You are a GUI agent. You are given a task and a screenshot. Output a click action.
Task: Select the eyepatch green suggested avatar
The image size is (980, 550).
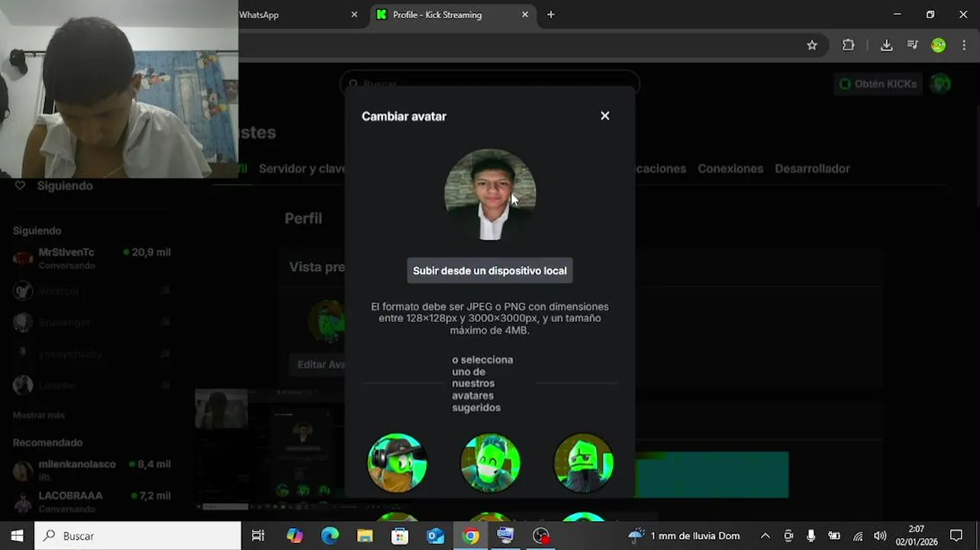(x=583, y=462)
